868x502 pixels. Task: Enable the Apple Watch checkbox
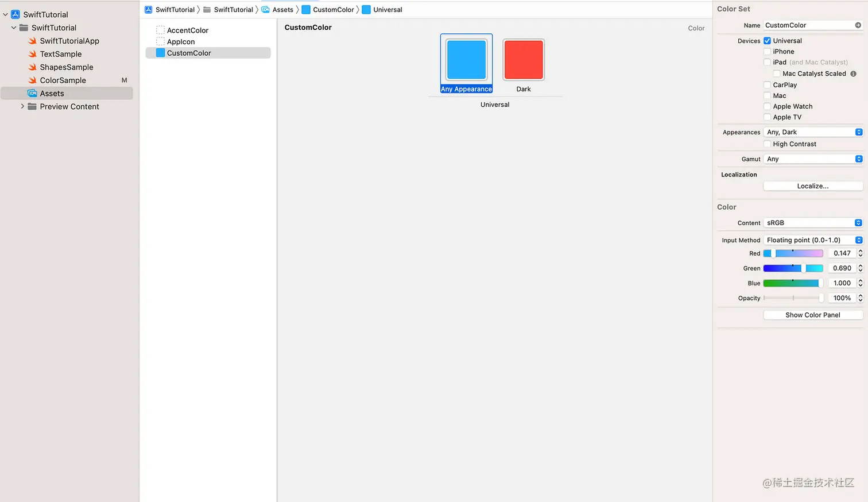point(768,106)
